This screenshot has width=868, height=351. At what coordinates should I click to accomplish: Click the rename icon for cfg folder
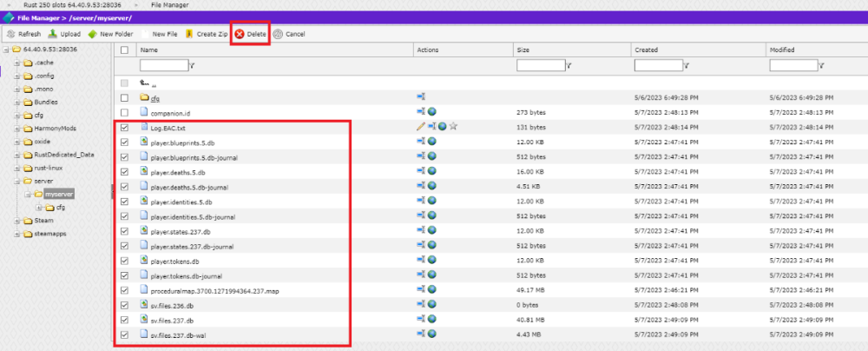pyautogui.click(x=422, y=96)
